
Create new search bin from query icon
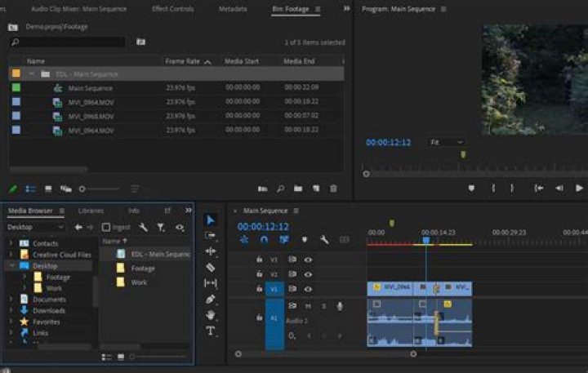(x=140, y=42)
